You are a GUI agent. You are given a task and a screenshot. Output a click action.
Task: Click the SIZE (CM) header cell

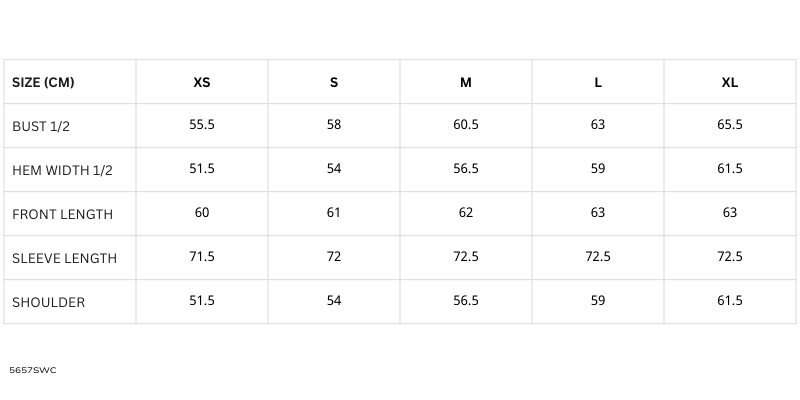point(43,82)
